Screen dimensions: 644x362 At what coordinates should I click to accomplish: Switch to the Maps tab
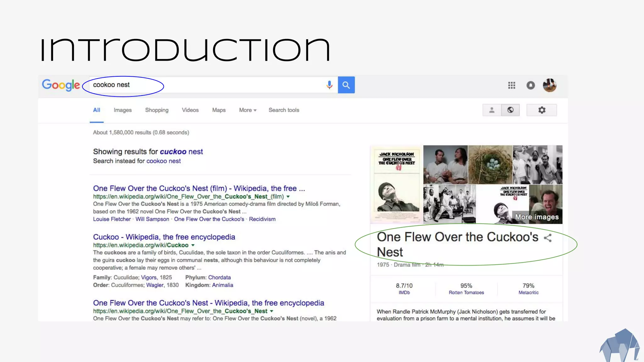pos(219,110)
